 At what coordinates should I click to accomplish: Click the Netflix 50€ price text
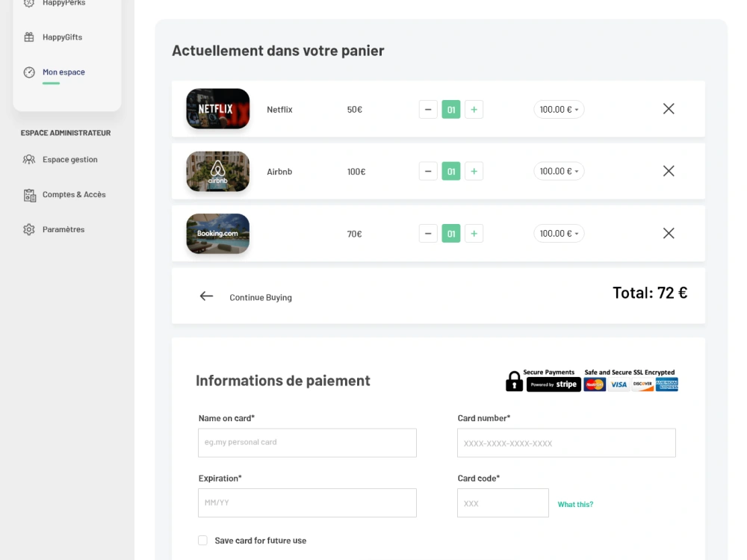click(354, 110)
